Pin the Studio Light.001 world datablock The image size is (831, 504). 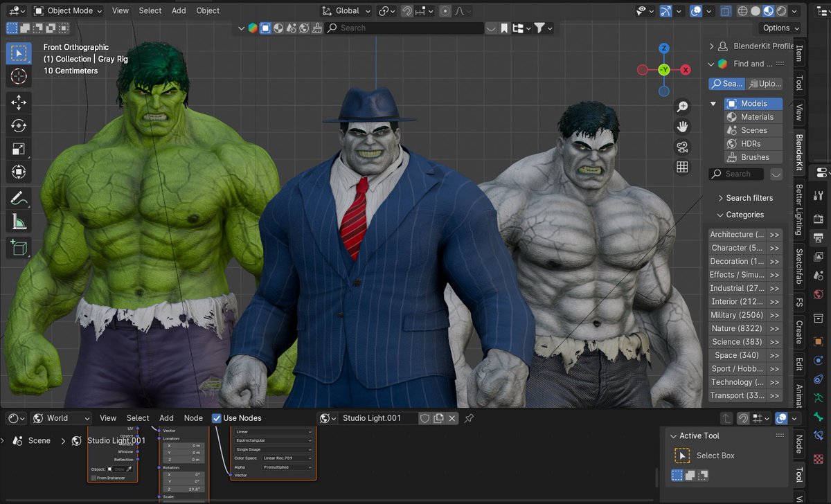click(x=469, y=418)
